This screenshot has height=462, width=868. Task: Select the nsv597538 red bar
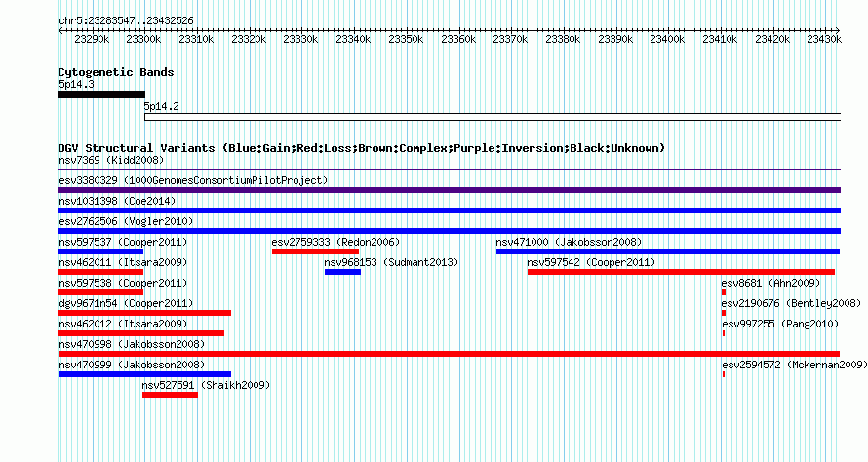(x=100, y=292)
